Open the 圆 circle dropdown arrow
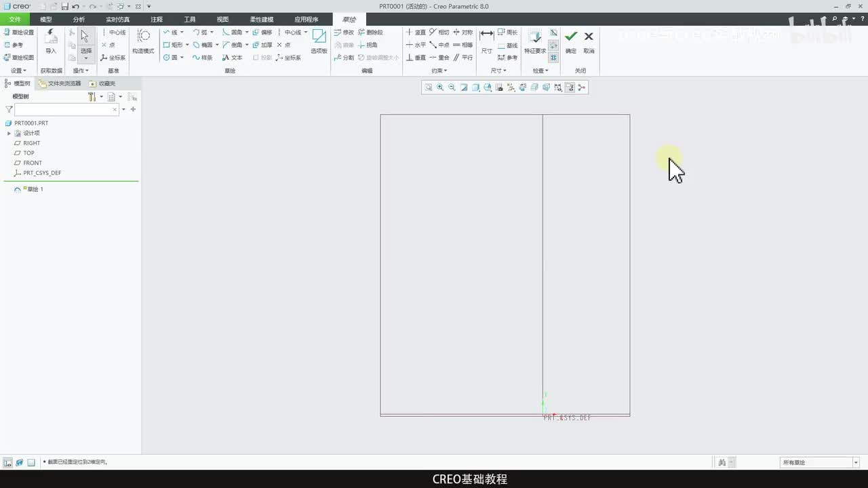The height and width of the screenshot is (488, 868). (182, 58)
